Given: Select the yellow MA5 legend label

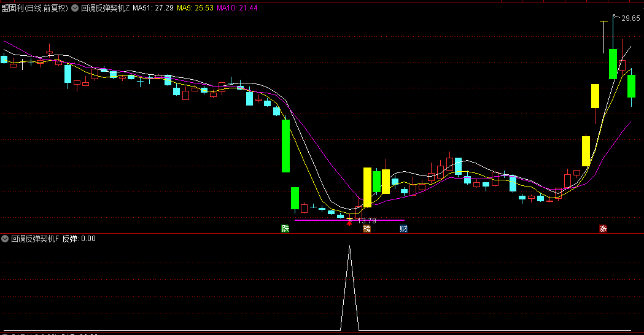Looking at the screenshot, I should coord(195,8).
